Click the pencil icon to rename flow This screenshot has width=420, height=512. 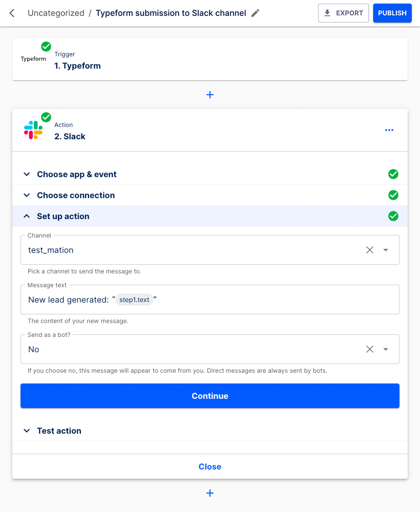coord(256,13)
